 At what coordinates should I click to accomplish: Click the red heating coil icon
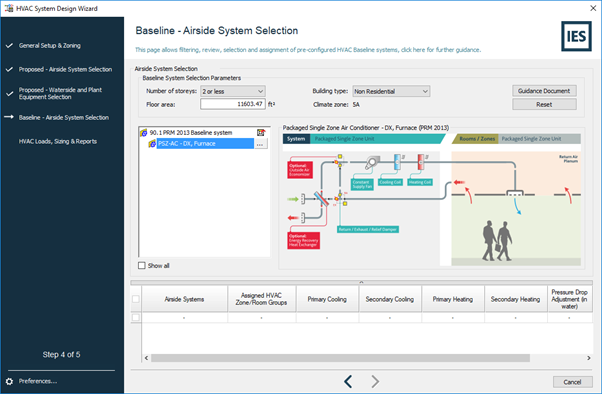click(421, 162)
